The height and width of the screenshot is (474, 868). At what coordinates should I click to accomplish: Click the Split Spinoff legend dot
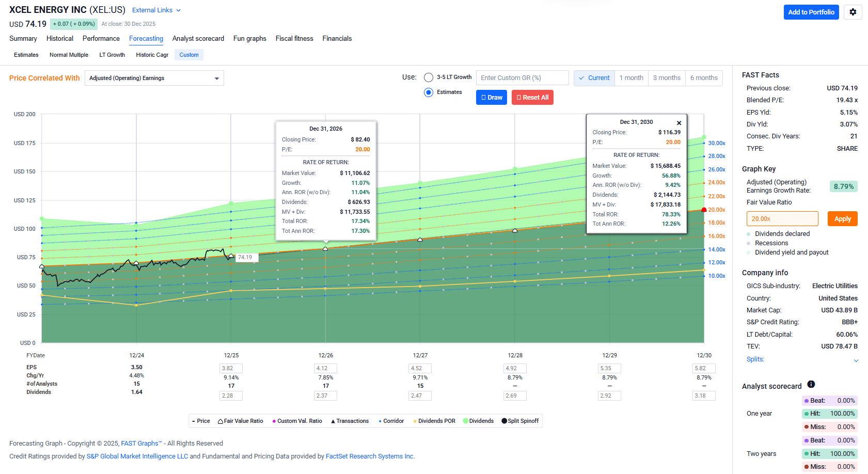tap(504, 421)
